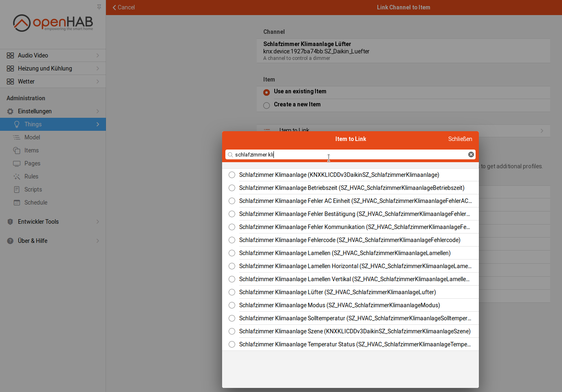Pick Schlafzimmer Klimaanlage Fehlercode radio
This screenshot has height=392, width=562.
click(232, 240)
